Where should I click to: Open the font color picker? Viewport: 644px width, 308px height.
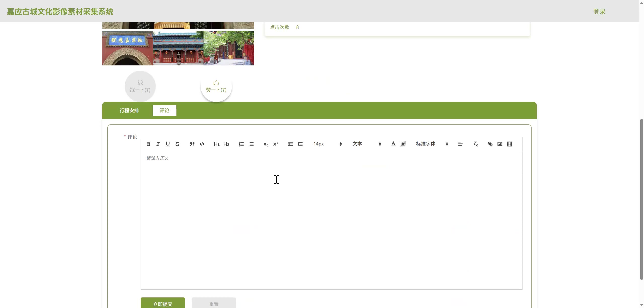393,144
